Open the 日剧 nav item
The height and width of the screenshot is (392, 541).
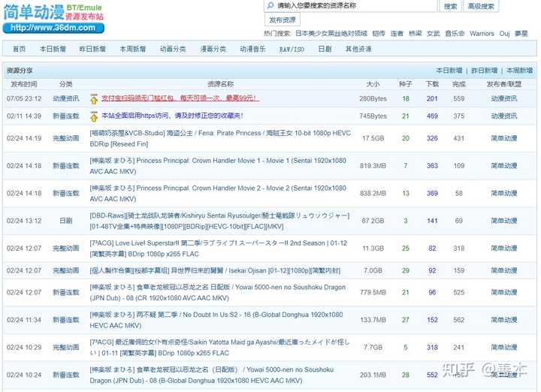(x=325, y=49)
